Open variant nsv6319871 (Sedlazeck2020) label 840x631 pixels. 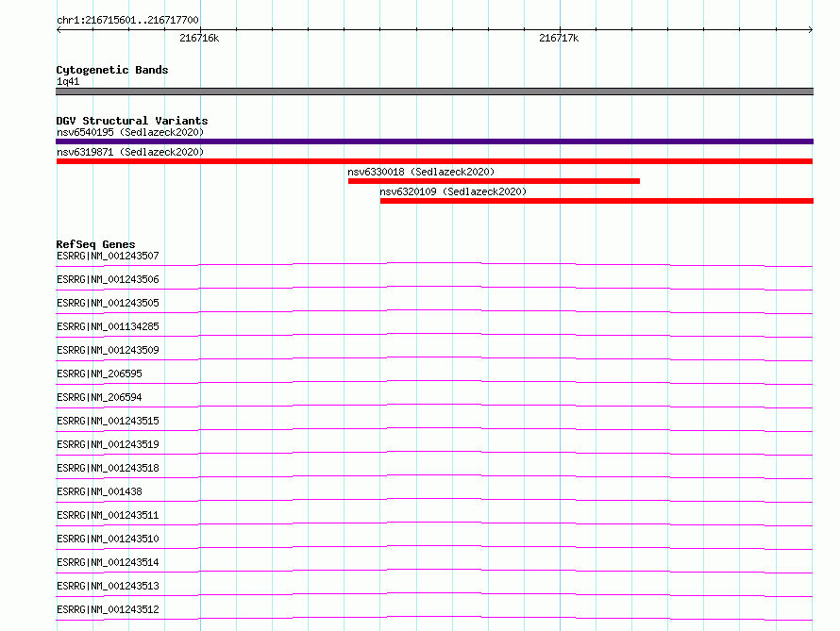pyautogui.click(x=130, y=152)
